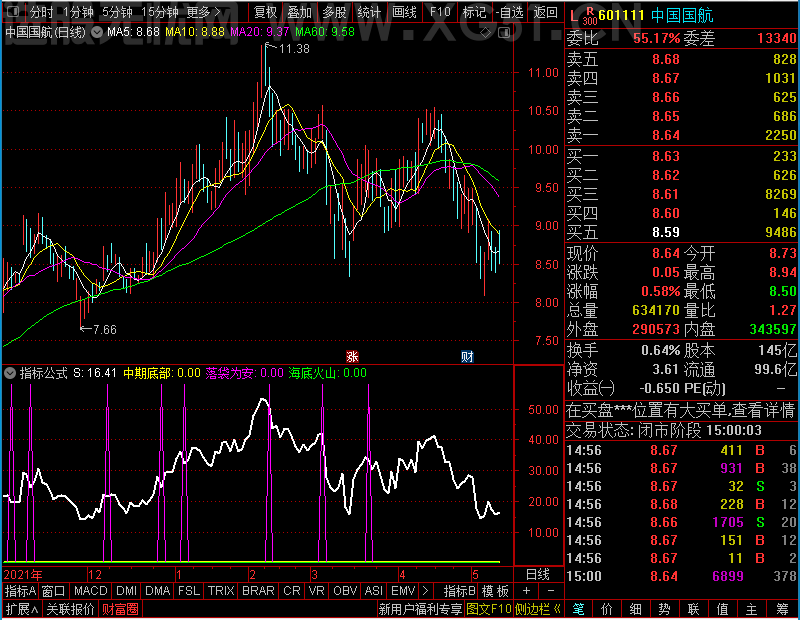This screenshot has width=800, height=620.
Task: Open the 值 value tab
Action: pyautogui.click(x=722, y=609)
